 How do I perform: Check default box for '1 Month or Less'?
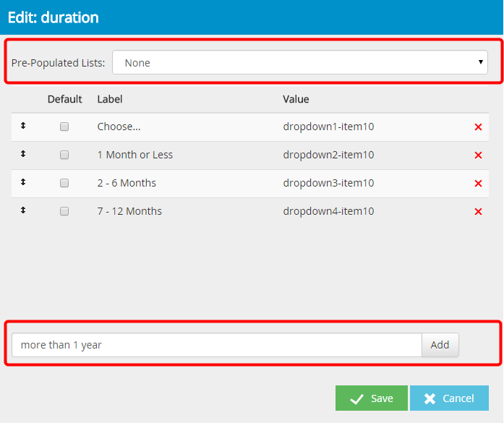pyautogui.click(x=64, y=155)
